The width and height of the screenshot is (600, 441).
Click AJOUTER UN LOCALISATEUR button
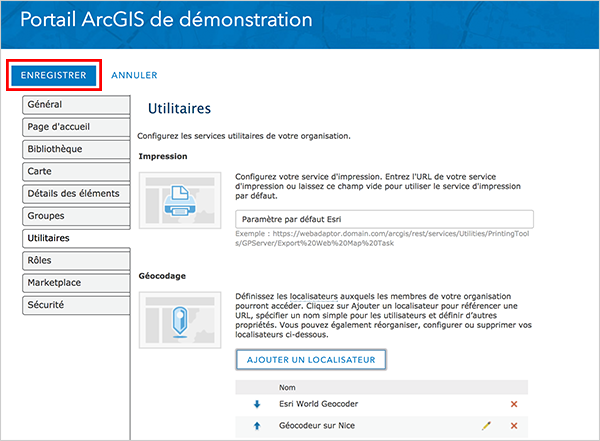[311, 359]
